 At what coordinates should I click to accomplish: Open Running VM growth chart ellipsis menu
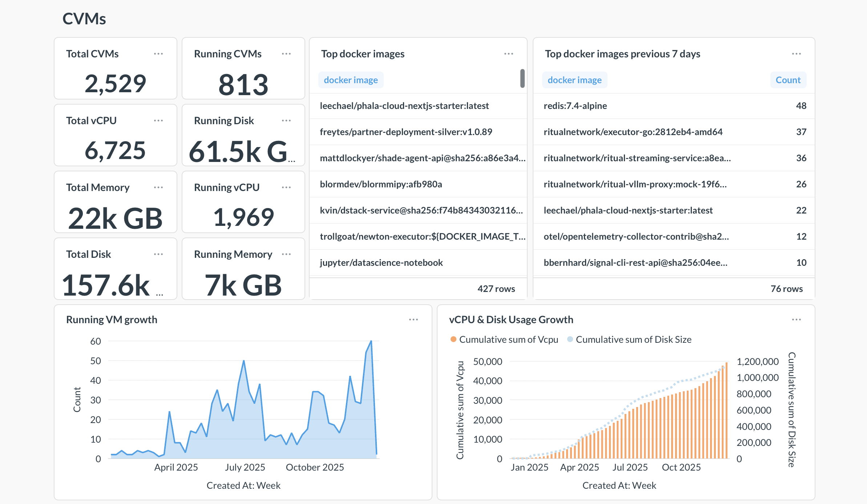[x=414, y=320]
